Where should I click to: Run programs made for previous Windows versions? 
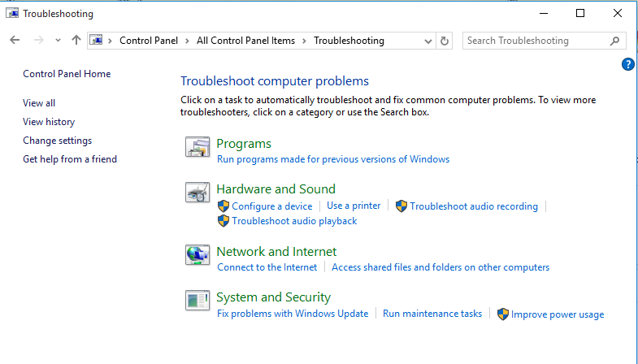(x=333, y=159)
